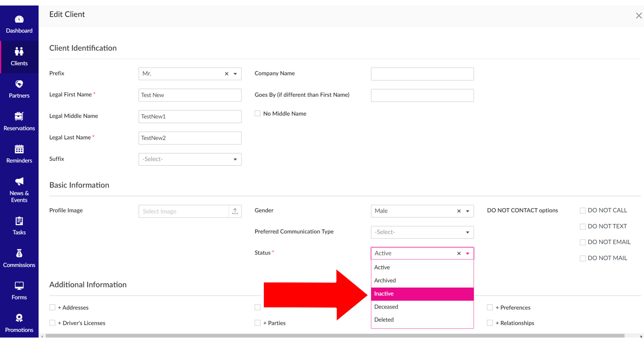Expand the Suffix dropdown
The height and width of the screenshot is (343, 644).
pos(235,159)
